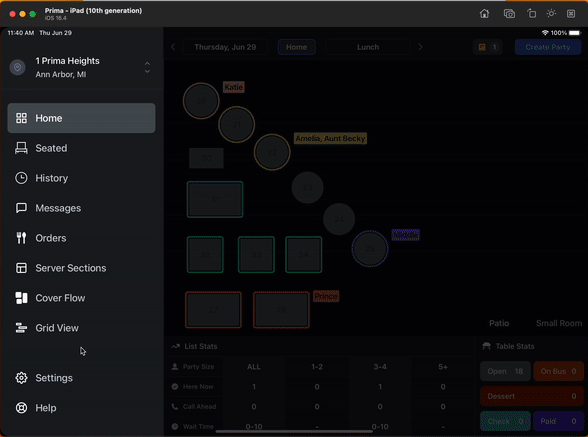Viewport: 588px width, 437px height.
Task: Rotate the simulator device icon
Action: click(x=531, y=14)
